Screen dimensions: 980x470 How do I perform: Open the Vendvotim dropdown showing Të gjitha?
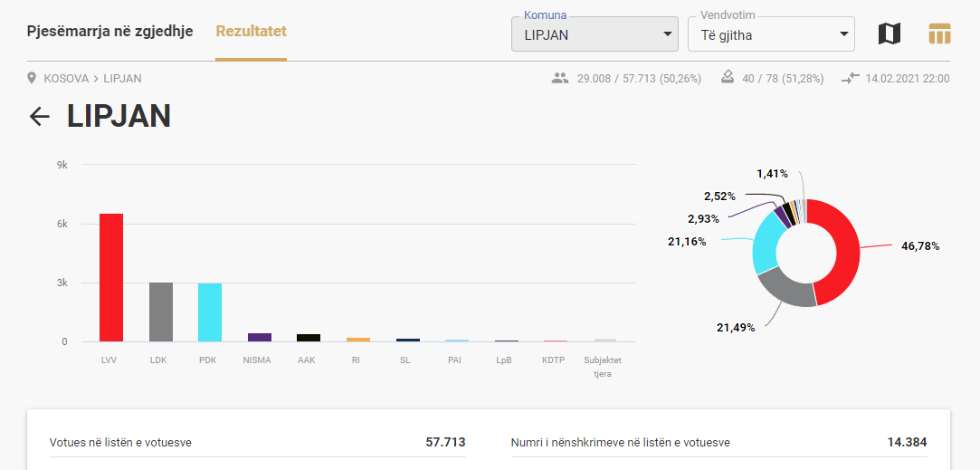tap(771, 34)
